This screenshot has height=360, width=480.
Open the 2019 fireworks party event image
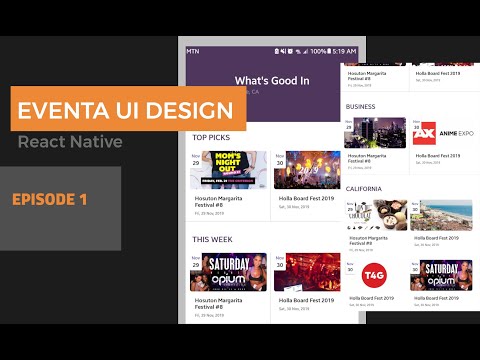click(x=307, y=170)
